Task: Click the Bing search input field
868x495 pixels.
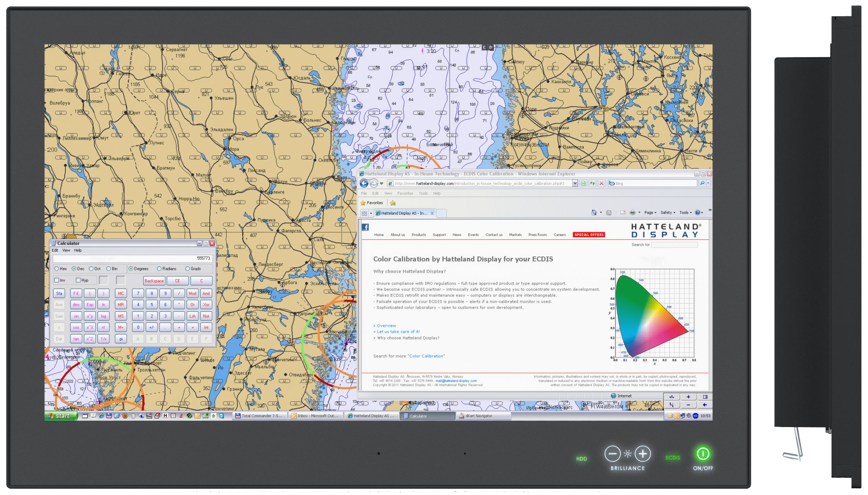Action: [653, 183]
